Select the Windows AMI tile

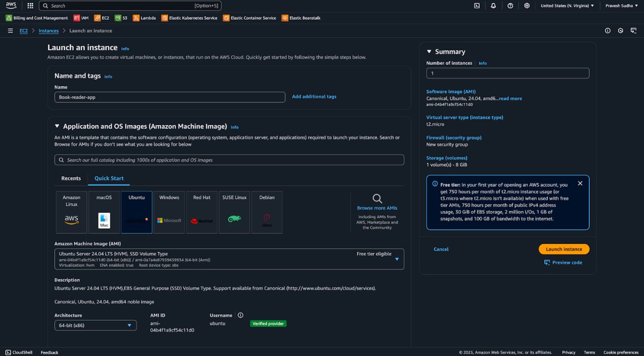169,212
